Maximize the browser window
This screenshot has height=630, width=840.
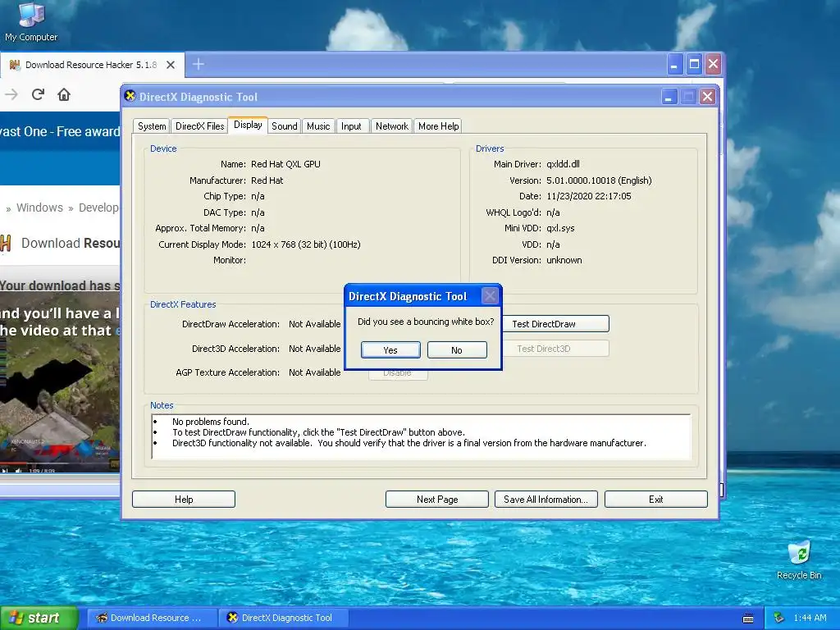tap(694, 65)
